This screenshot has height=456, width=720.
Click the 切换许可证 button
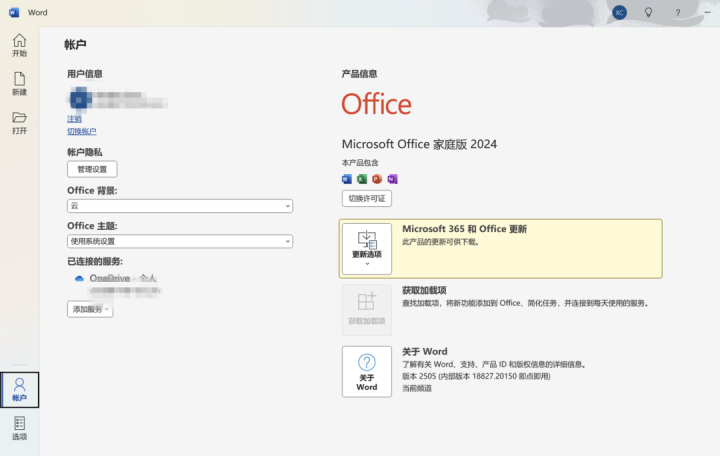tap(366, 198)
